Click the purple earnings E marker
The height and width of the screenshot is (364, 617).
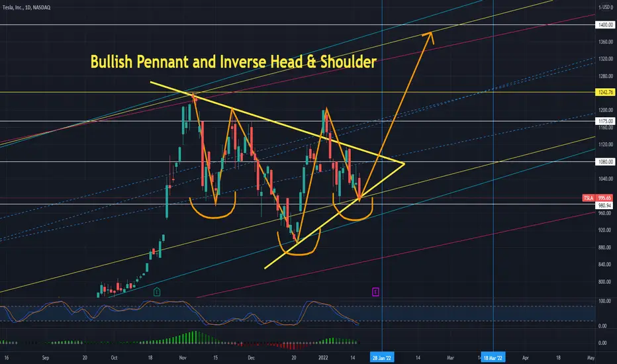click(x=375, y=292)
